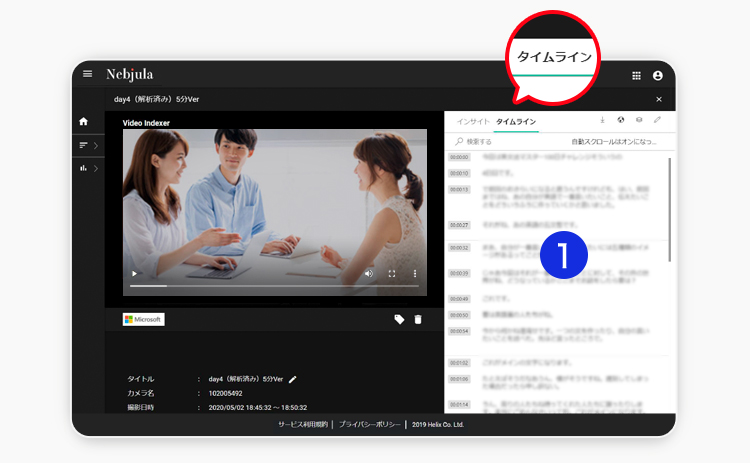Screen dimensions: 750x463
Task: Click the camera name value 102005492
Action: point(225,393)
